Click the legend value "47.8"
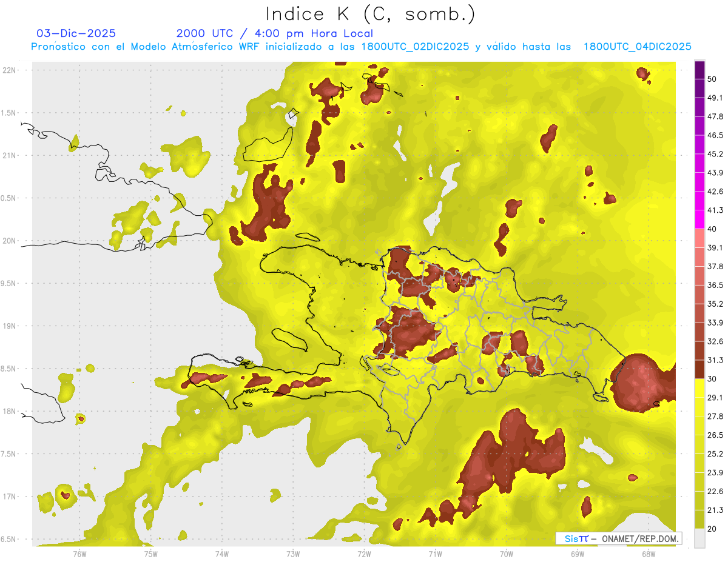The height and width of the screenshot is (562, 728). [x=715, y=116]
